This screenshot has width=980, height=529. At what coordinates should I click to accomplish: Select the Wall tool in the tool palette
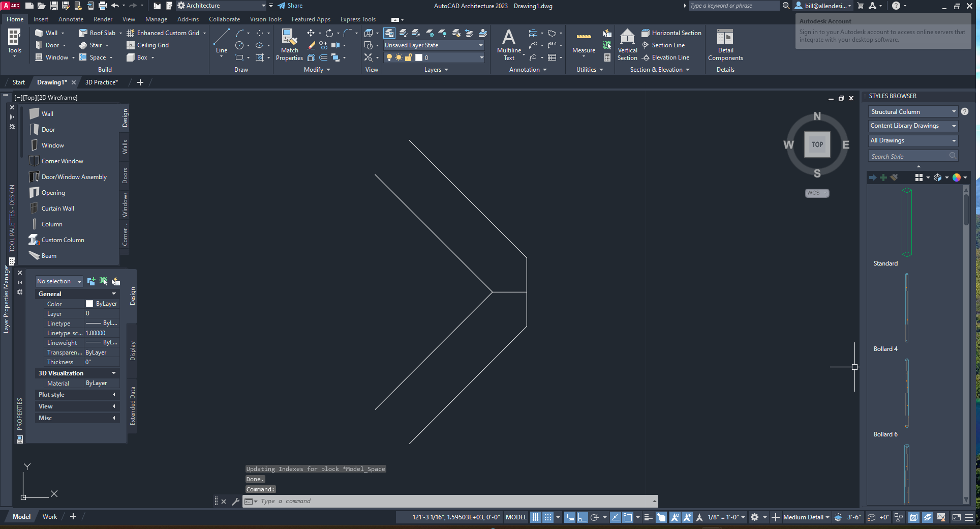click(x=47, y=113)
